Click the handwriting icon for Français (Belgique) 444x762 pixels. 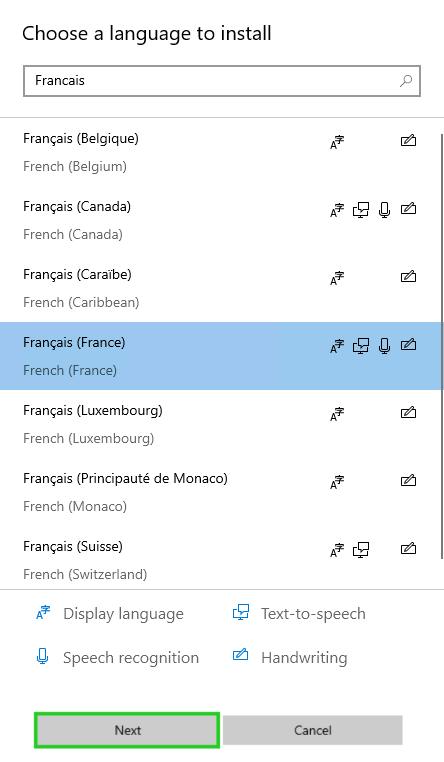click(x=409, y=141)
